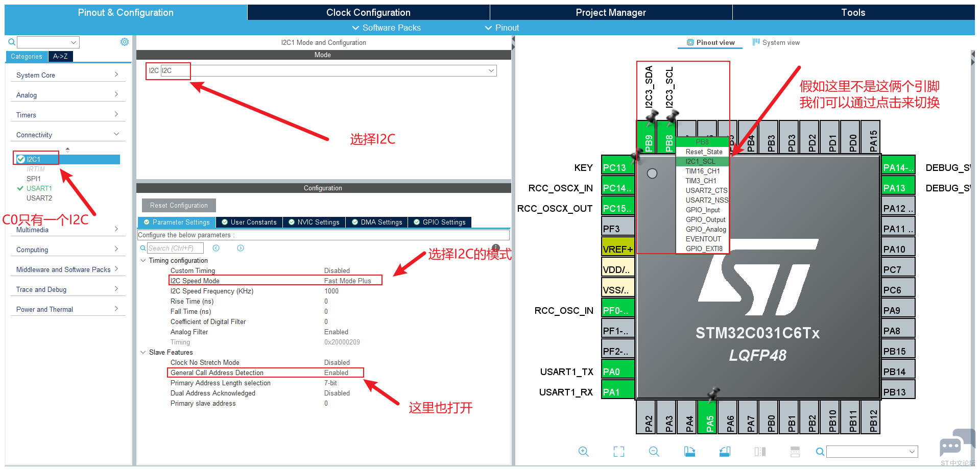Image resolution: width=980 pixels, height=471 pixels.
Task: Zoom in on the chip pinout
Action: coord(583,452)
